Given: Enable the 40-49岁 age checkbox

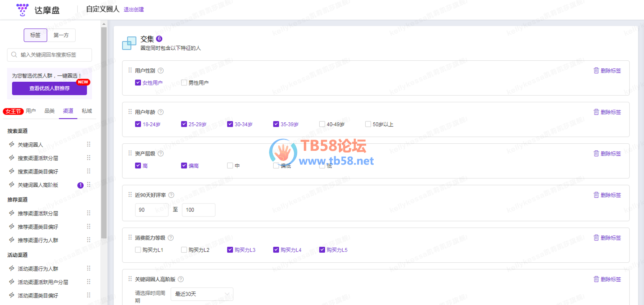Looking at the screenshot, I should click(x=322, y=124).
